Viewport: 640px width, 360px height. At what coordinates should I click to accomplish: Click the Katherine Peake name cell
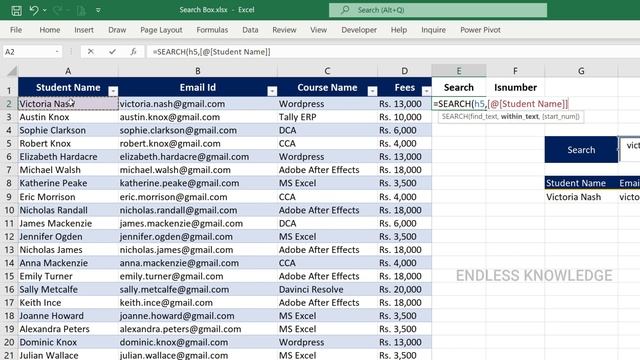click(68, 183)
